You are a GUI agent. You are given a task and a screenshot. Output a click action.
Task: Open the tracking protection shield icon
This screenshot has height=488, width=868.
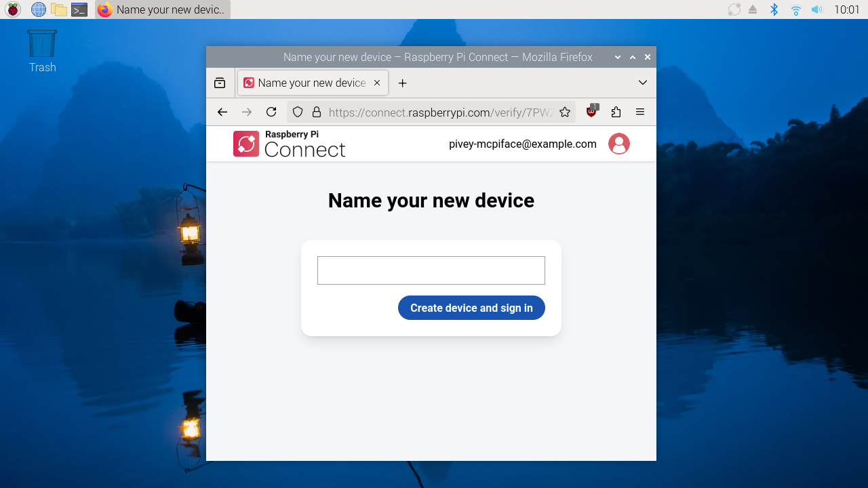pos(298,112)
